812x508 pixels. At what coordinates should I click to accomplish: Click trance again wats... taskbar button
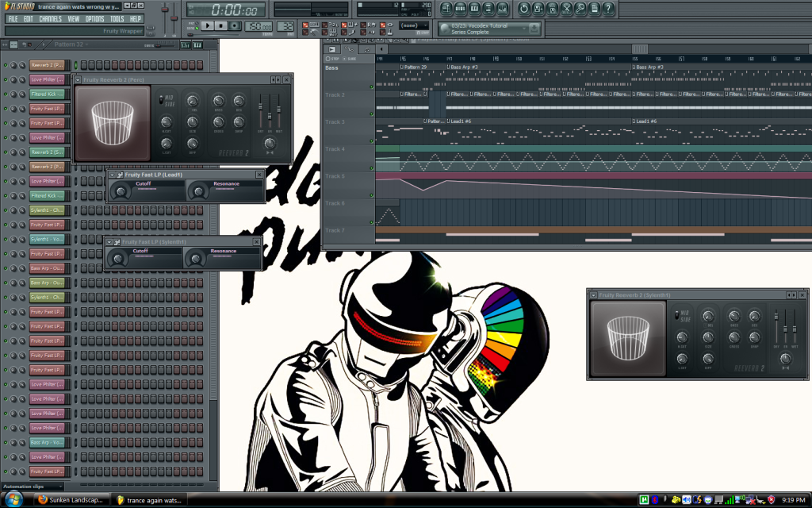pos(149,500)
